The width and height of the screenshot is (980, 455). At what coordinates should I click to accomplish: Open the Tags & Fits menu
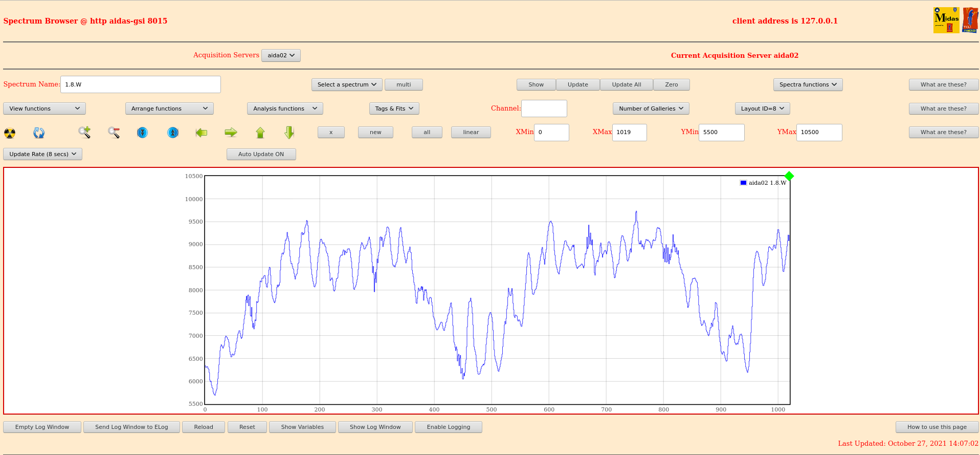(394, 109)
